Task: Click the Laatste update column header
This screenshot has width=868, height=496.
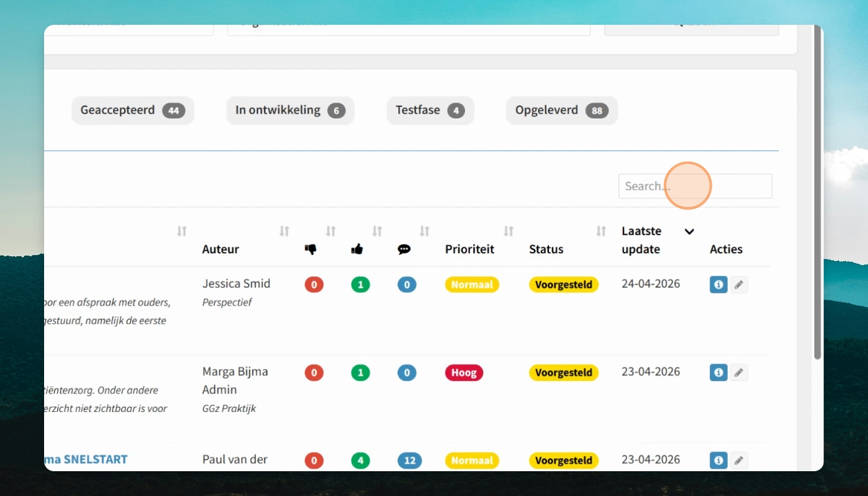Action: click(x=641, y=240)
